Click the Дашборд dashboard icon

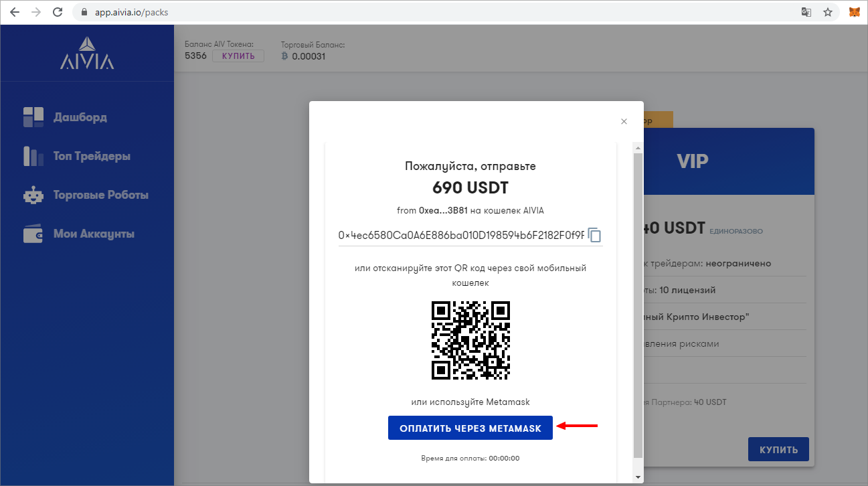pos(33,117)
